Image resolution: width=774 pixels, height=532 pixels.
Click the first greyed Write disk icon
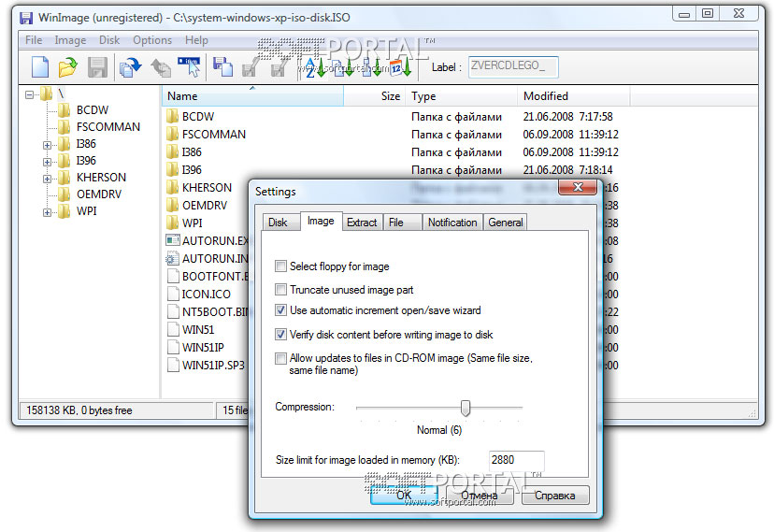pos(251,67)
